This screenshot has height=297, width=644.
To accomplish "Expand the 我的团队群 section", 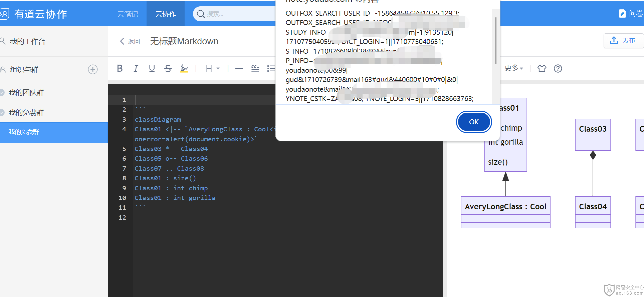I will tap(26, 93).
